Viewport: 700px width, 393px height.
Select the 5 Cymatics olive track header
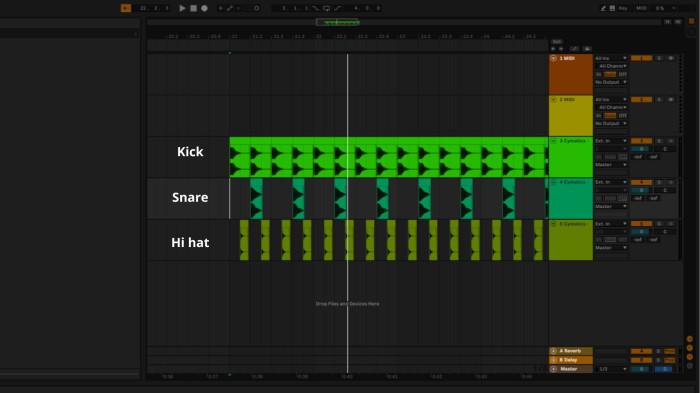tap(571, 240)
